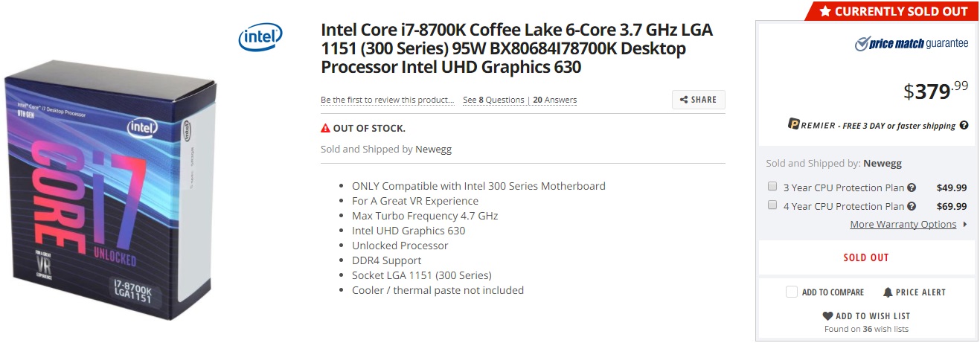Enable the 4 Year CPU Protection Plan checkbox

click(772, 205)
